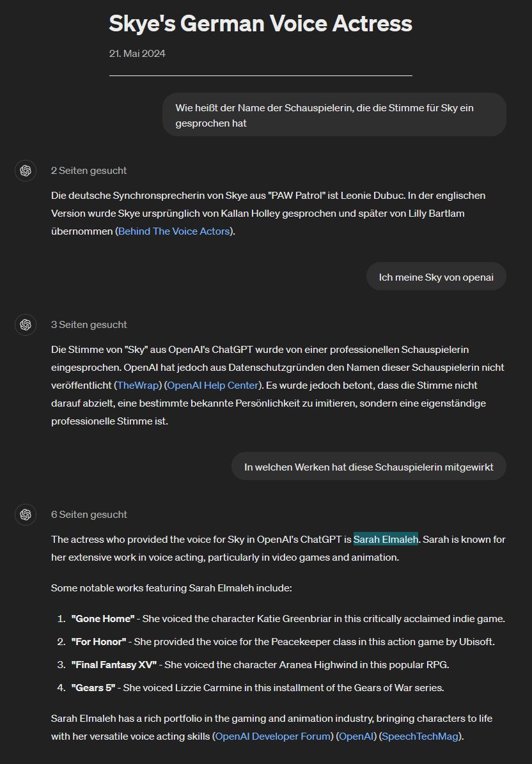
Task: Click the bold 'Final Fantasy XV' list item
Action: point(114,665)
